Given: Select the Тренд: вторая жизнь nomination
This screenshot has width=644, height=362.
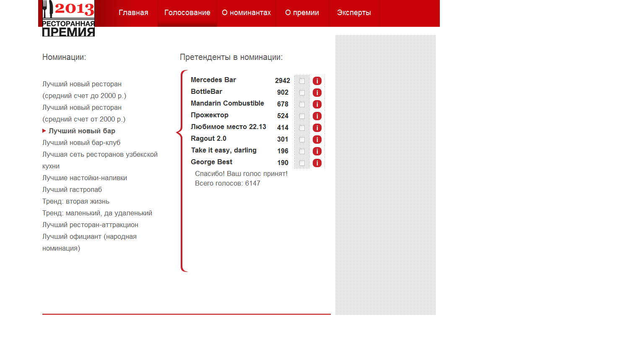Looking at the screenshot, I should (x=76, y=202).
